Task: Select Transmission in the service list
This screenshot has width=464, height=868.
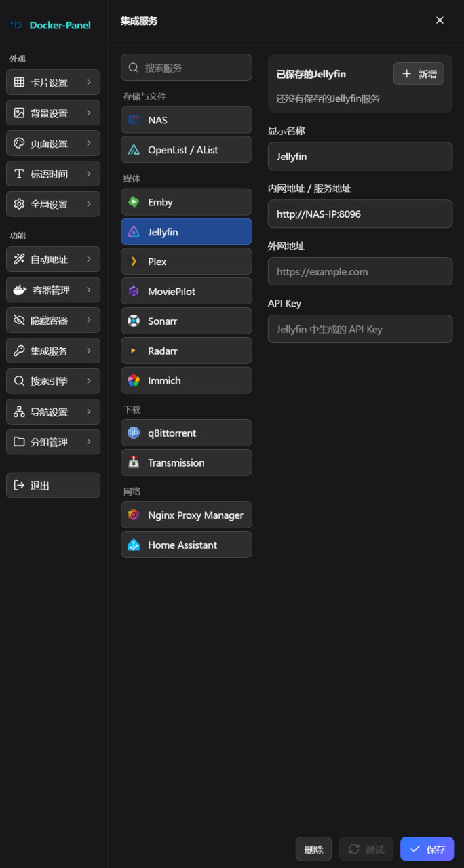Action: click(187, 462)
